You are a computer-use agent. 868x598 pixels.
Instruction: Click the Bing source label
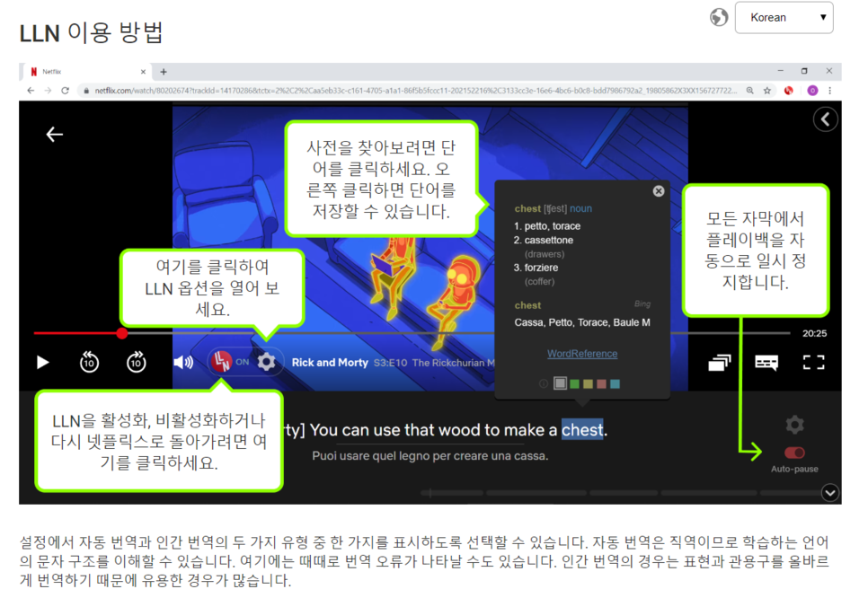pyautogui.click(x=642, y=303)
